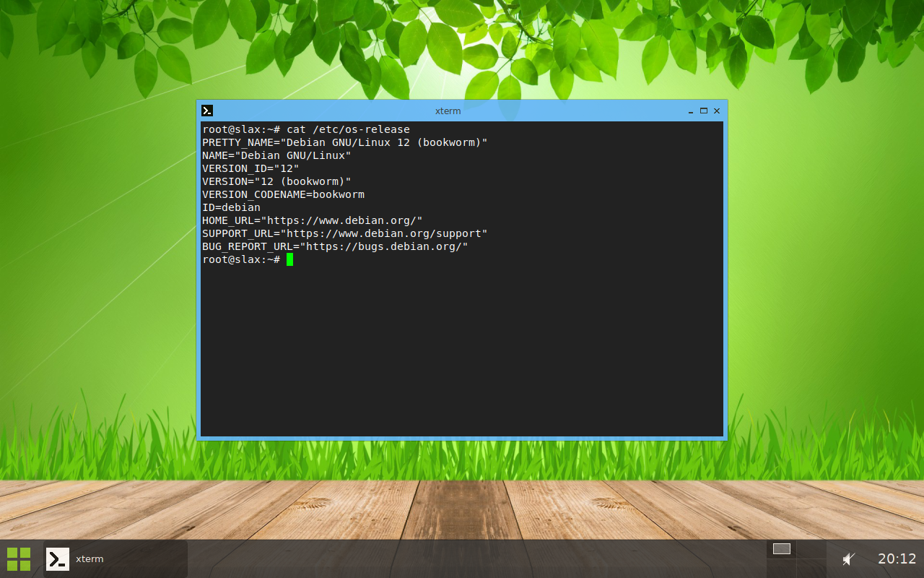This screenshot has width=924, height=578.
Task: Click the green cursor at the last prompt
Action: 289,259
